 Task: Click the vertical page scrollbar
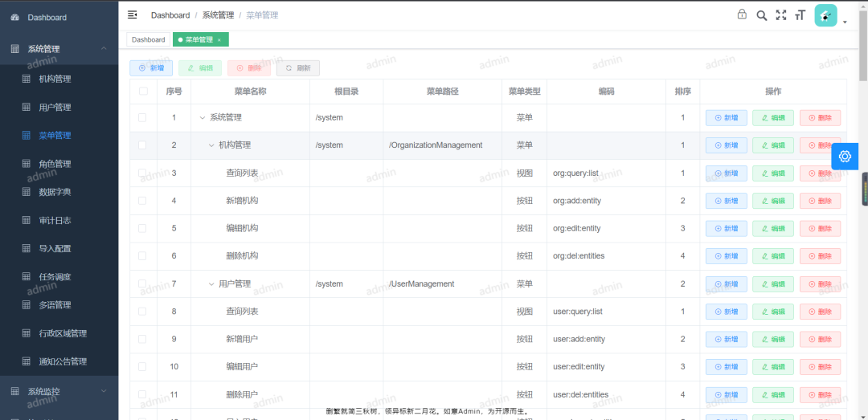862,48
